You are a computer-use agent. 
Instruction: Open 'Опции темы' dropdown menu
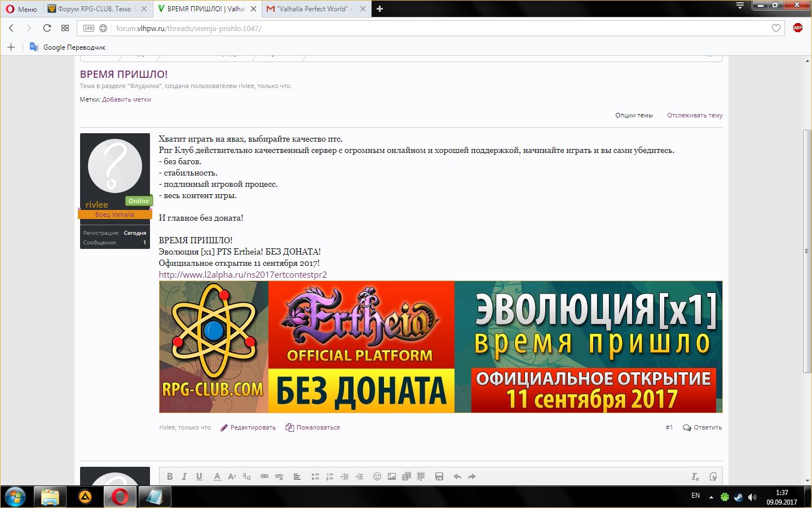pos(634,115)
